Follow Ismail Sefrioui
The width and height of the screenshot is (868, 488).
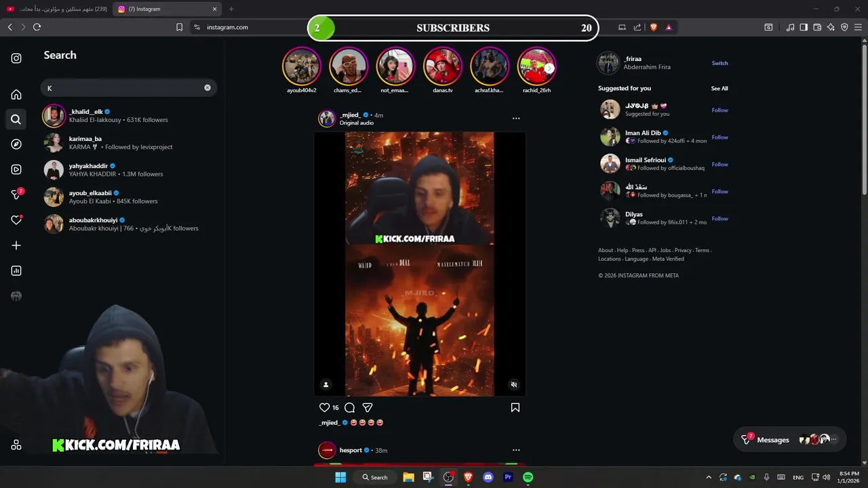click(719, 164)
